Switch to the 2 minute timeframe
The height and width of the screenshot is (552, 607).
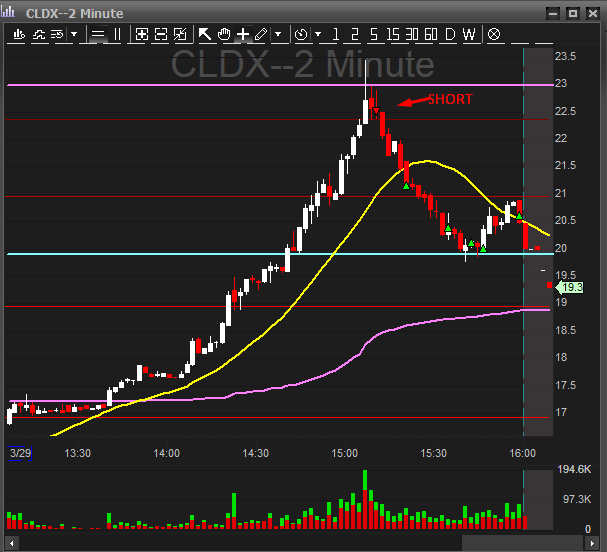355,34
